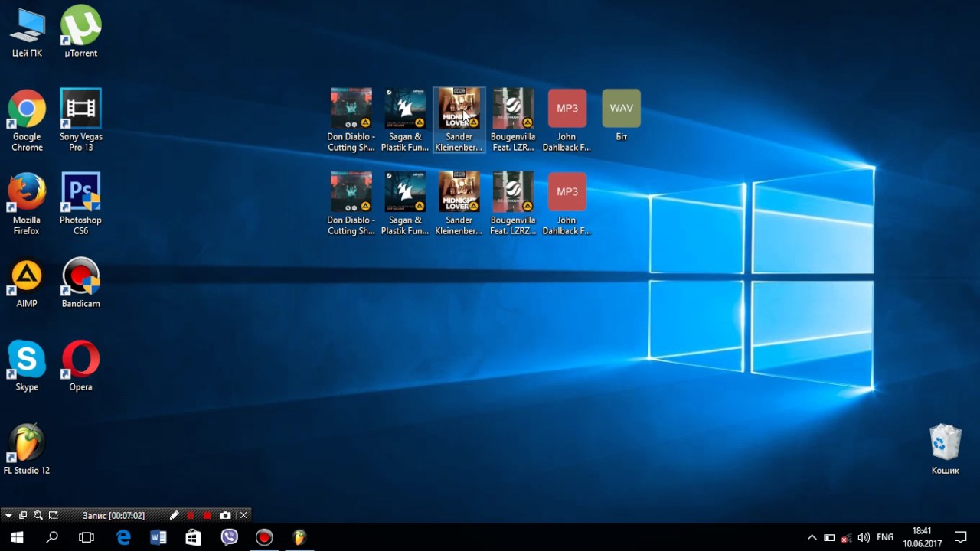Screen dimensions: 980x551
Task: Open Task View on the taskbar
Action: [87, 537]
